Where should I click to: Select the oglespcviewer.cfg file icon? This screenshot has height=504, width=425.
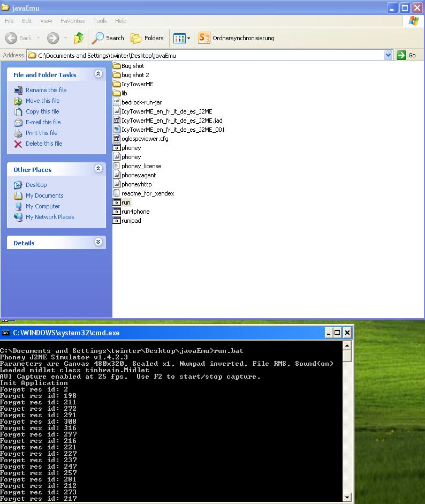coord(117,139)
